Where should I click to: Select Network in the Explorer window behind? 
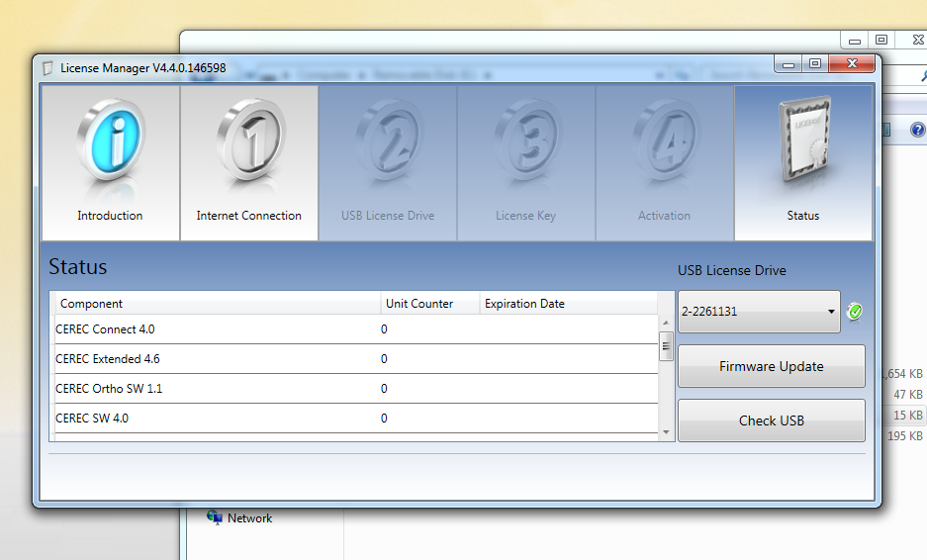239,518
